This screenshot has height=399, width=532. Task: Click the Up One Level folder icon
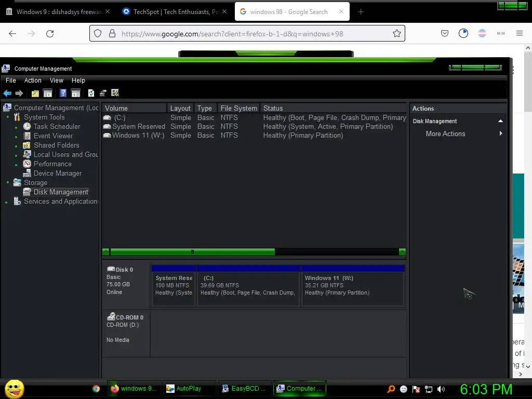[35, 93]
